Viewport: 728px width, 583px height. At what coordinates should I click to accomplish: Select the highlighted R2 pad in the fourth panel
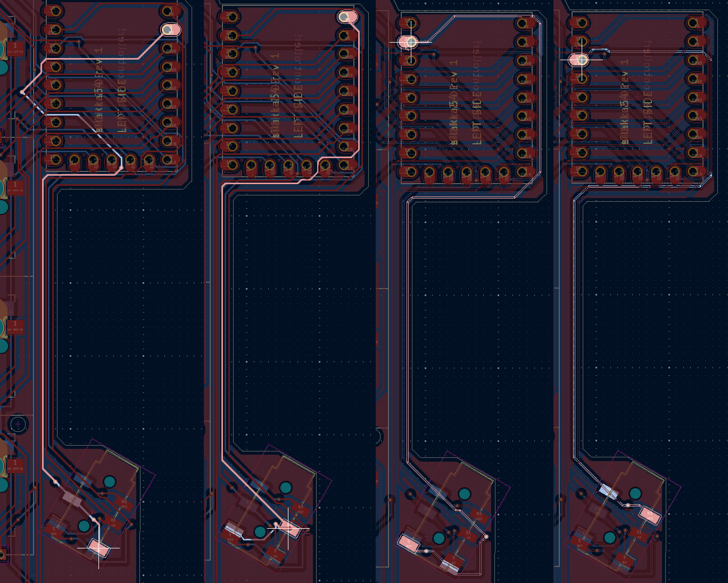649,515
